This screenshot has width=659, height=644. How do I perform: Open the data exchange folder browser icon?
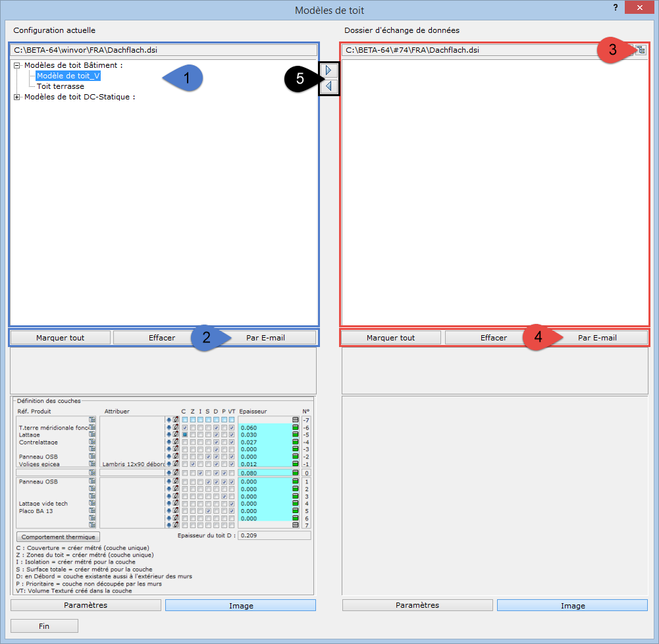639,50
